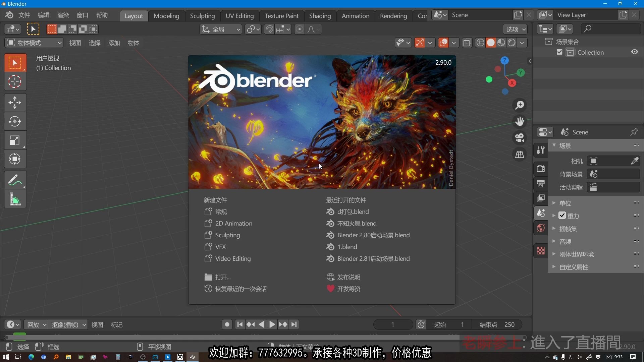The width and height of the screenshot is (644, 362).
Task: Click the new scene copy icon
Action: pos(518,15)
